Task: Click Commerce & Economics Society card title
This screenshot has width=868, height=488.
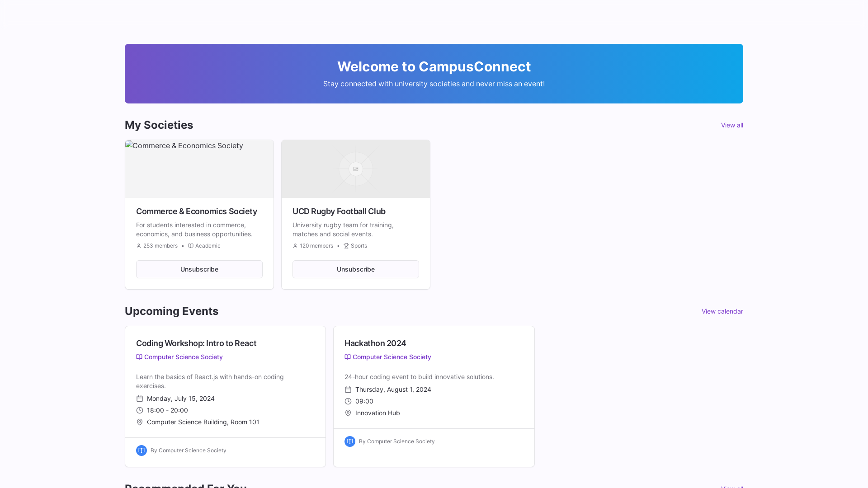Action: pos(197,211)
